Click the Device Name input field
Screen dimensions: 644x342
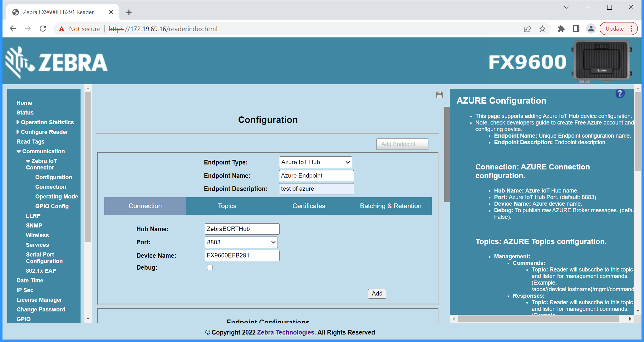242,256
